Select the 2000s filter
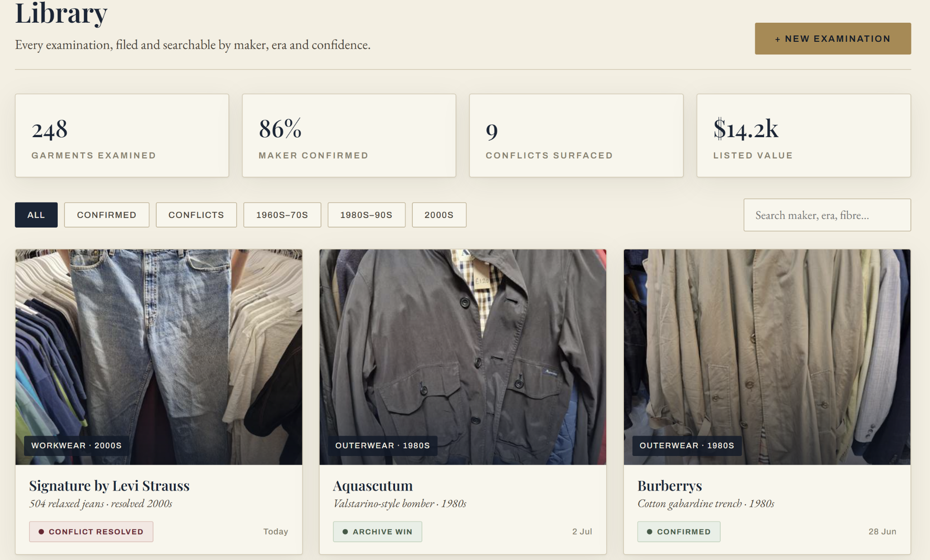 (439, 215)
